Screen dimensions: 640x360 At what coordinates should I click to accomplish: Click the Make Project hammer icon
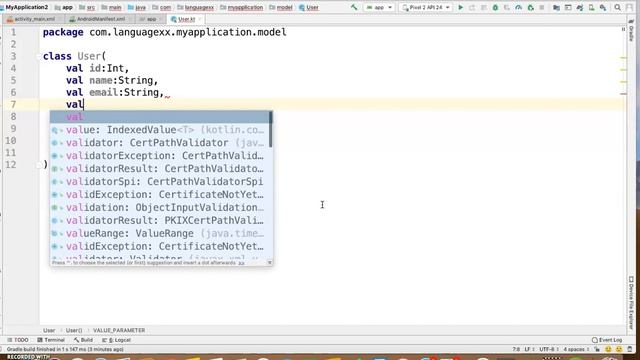pyautogui.click(x=354, y=7)
